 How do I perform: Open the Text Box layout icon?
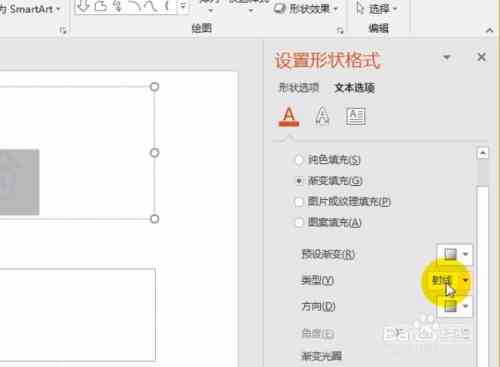click(x=356, y=116)
